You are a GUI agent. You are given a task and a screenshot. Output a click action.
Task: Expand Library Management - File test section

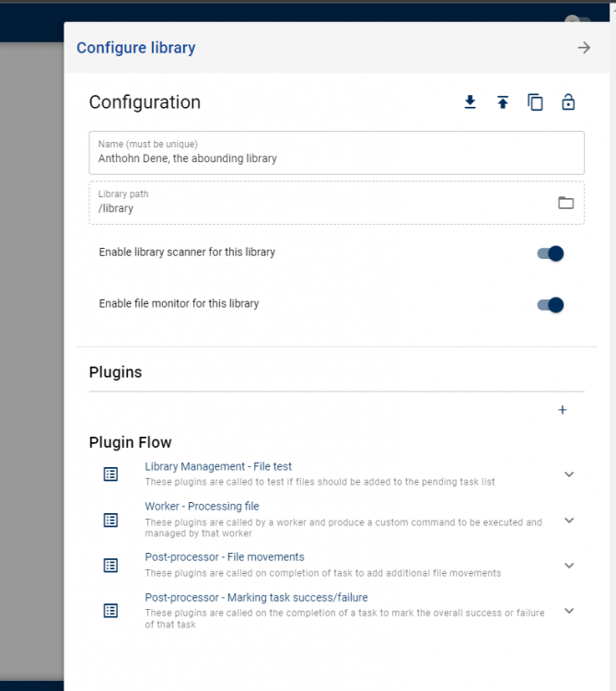569,474
